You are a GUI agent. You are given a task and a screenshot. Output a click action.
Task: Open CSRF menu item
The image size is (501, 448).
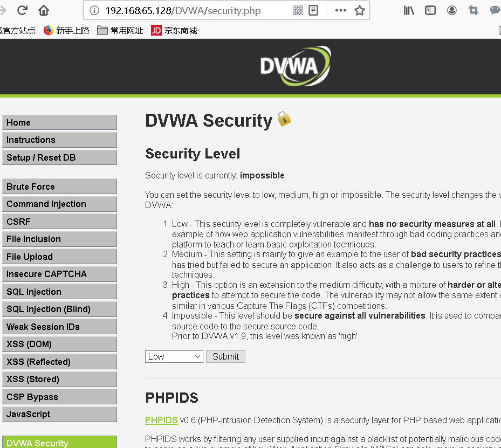[x=59, y=222]
